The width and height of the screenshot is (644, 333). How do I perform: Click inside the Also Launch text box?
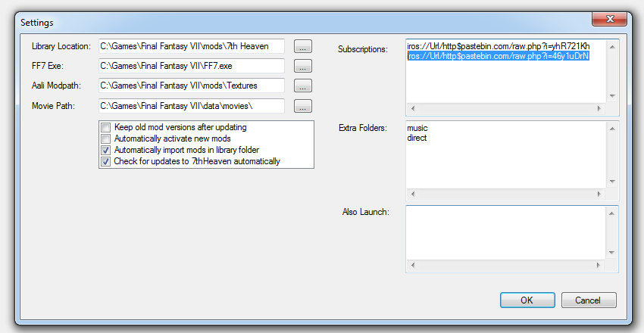506,233
